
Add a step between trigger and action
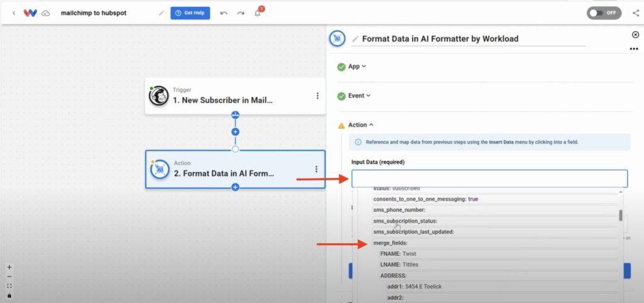(235, 132)
